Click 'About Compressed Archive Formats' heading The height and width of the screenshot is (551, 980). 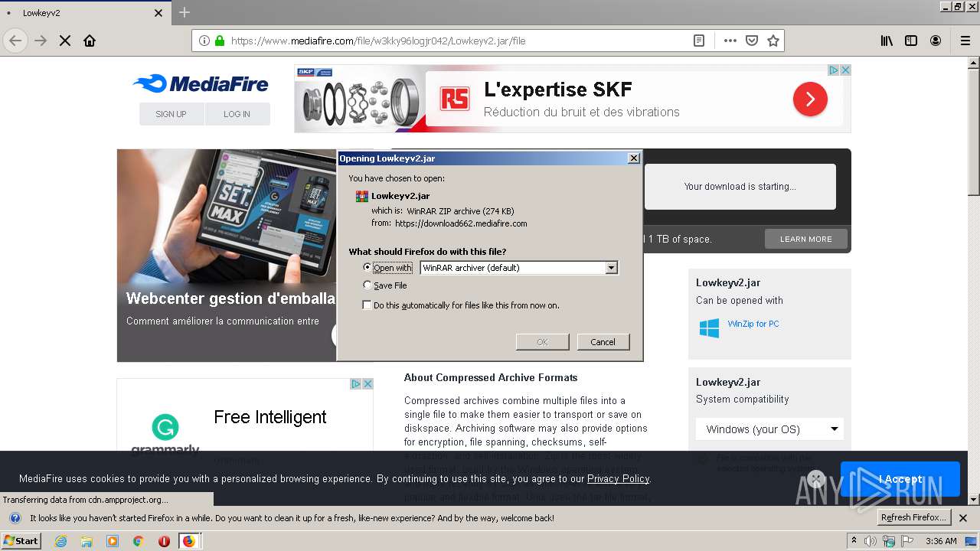coord(491,377)
